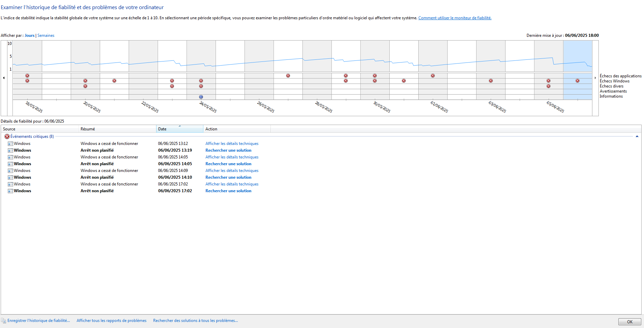
Task: Open 'Afficher les détails techniques' for 17:02 event
Action: pos(232,184)
